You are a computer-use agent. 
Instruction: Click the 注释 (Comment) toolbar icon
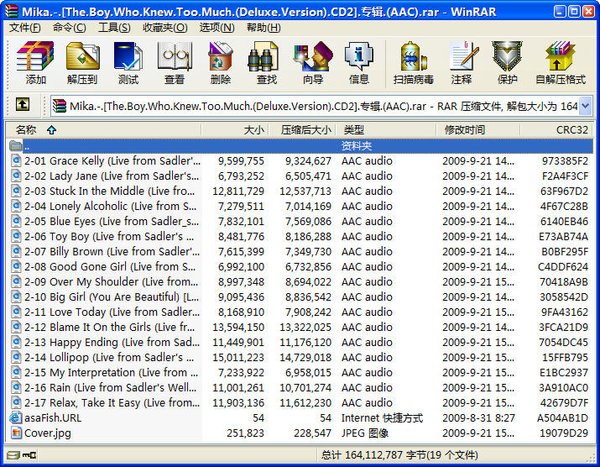(464, 57)
